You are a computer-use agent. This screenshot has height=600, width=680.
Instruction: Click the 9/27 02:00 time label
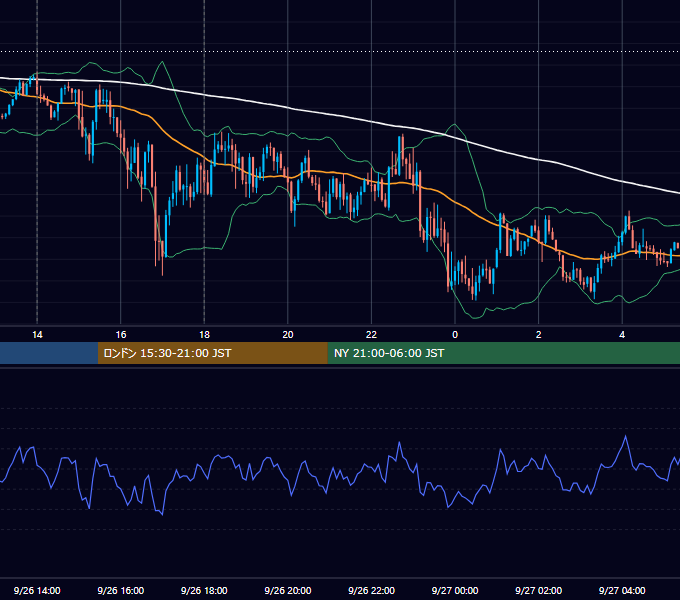tap(538, 590)
